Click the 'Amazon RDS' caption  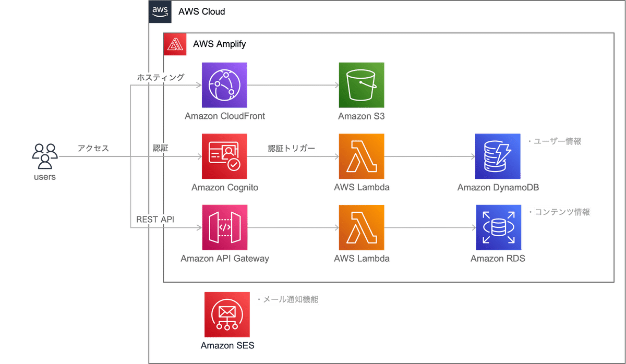click(x=498, y=258)
